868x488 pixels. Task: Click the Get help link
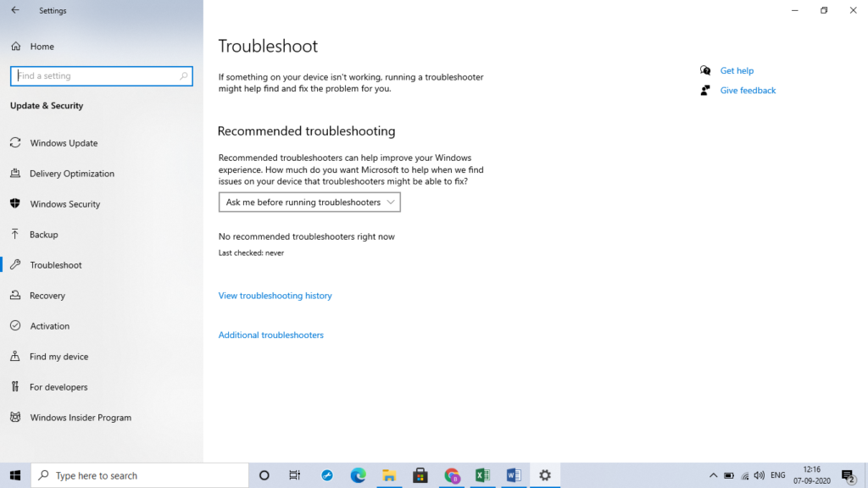736,71
